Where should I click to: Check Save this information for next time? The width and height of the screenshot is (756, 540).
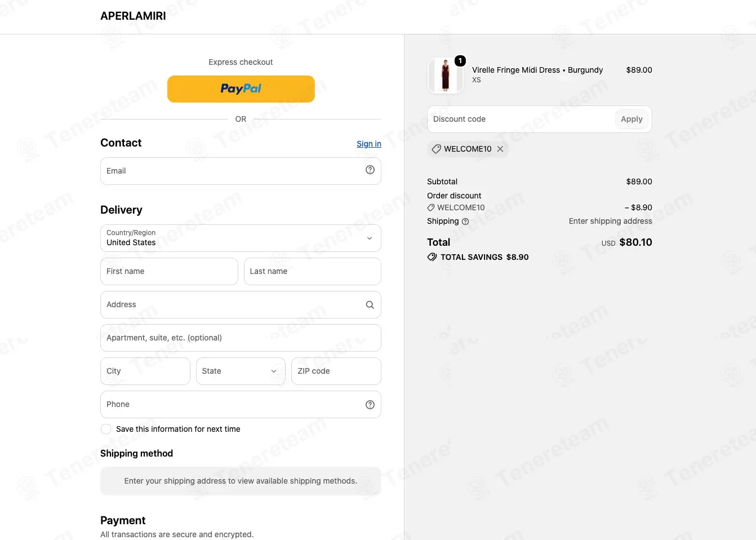[x=106, y=429]
